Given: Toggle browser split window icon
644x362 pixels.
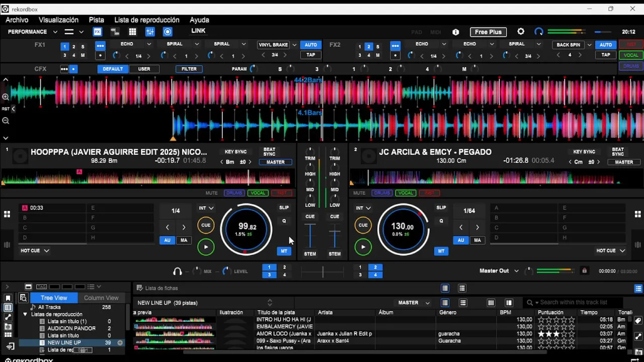Looking at the screenshot, I should point(28,287).
